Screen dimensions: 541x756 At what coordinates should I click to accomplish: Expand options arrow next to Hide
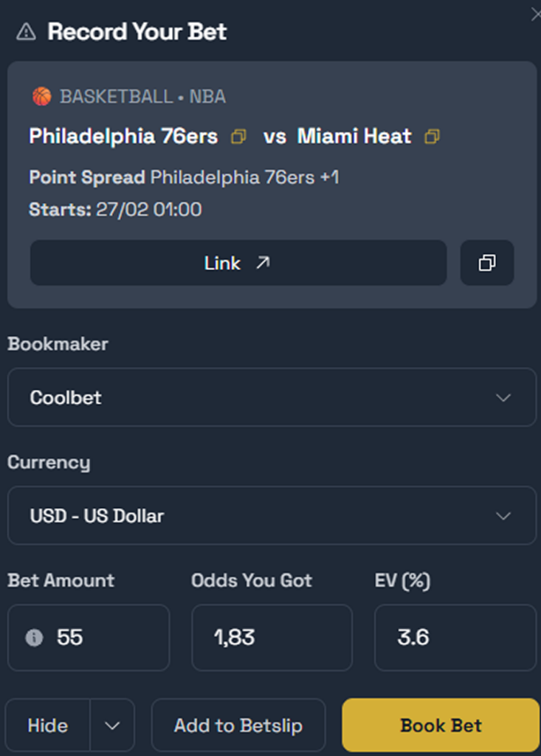pyautogui.click(x=112, y=725)
